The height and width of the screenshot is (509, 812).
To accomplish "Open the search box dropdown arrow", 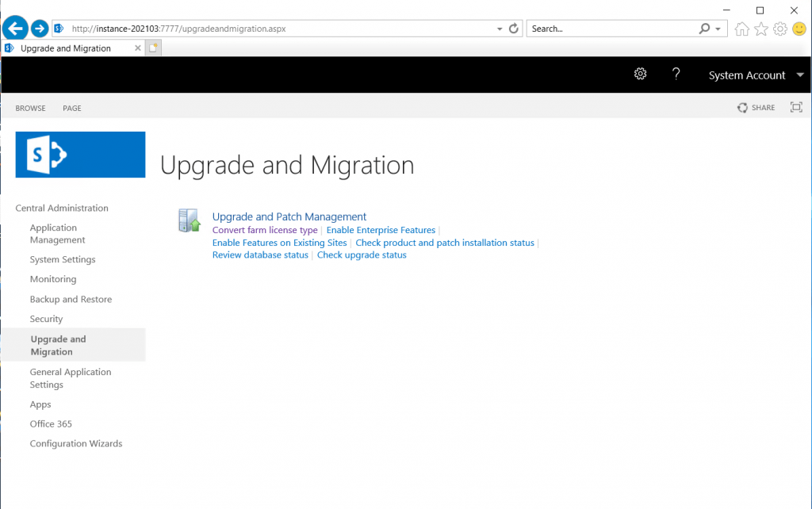I will 717,28.
